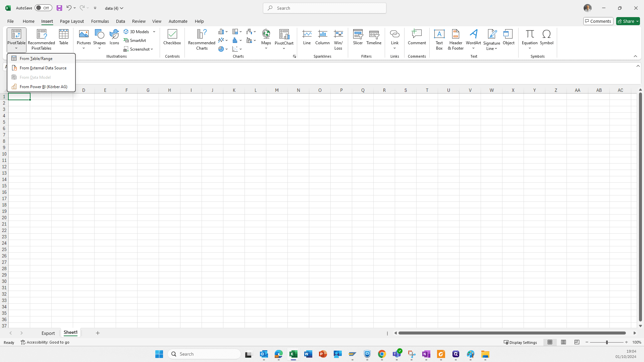
Task: Insert a Win/Loss sparkline
Action: pos(338,40)
